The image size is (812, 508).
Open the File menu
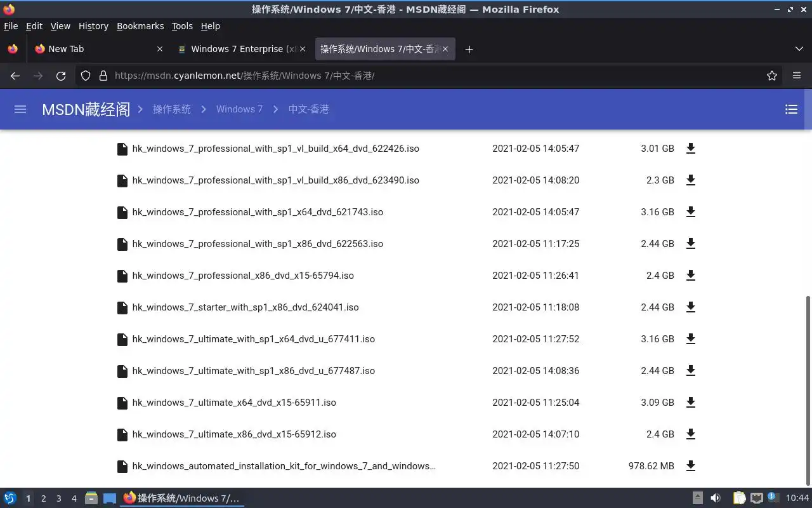(x=11, y=26)
